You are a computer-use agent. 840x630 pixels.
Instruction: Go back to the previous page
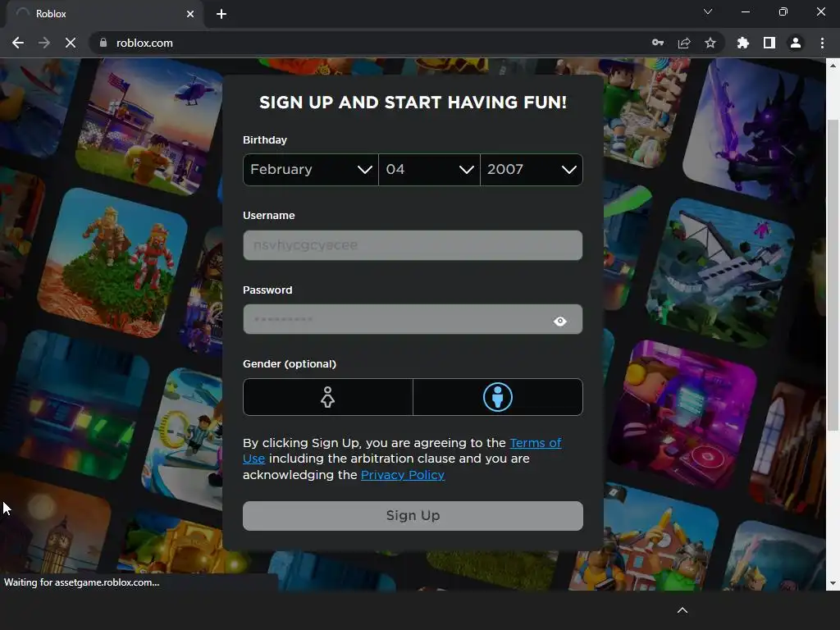18,43
